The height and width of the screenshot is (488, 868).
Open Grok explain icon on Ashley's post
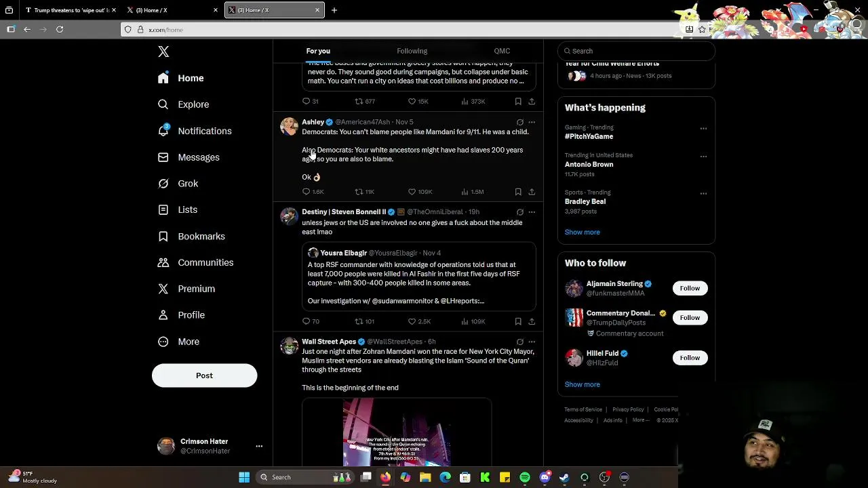520,123
